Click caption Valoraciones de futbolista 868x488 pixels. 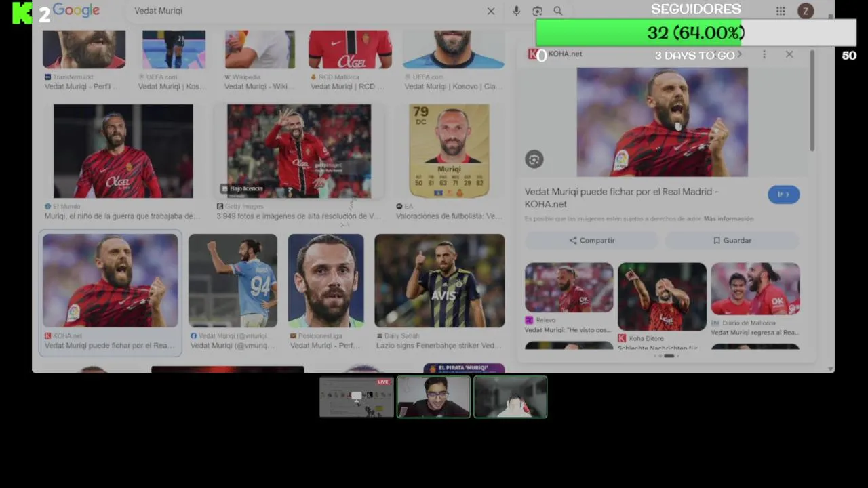click(450, 216)
